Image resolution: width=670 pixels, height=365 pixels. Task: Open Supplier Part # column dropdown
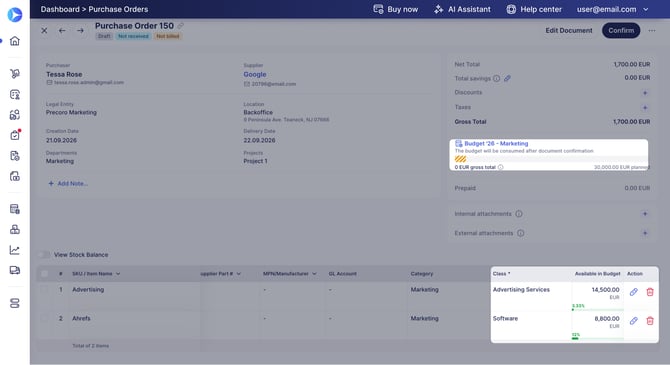tap(238, 274)
